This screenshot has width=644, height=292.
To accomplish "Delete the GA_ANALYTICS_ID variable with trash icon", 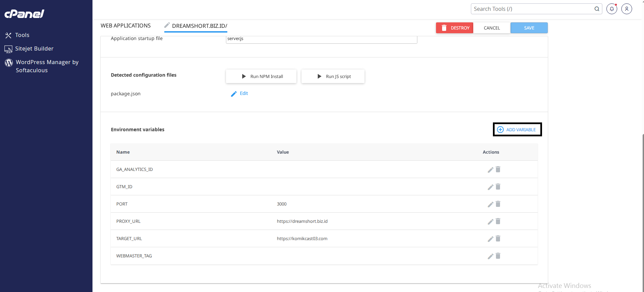I will 498,169.
